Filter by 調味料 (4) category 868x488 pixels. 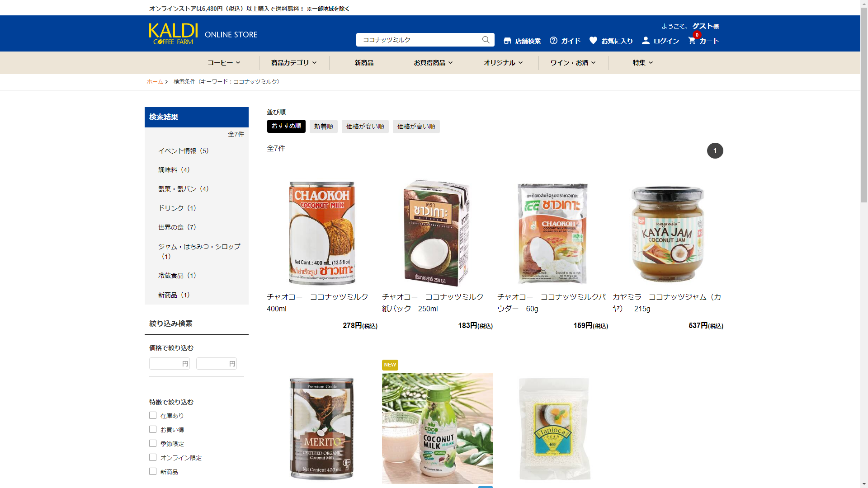(x=174, y=170)
